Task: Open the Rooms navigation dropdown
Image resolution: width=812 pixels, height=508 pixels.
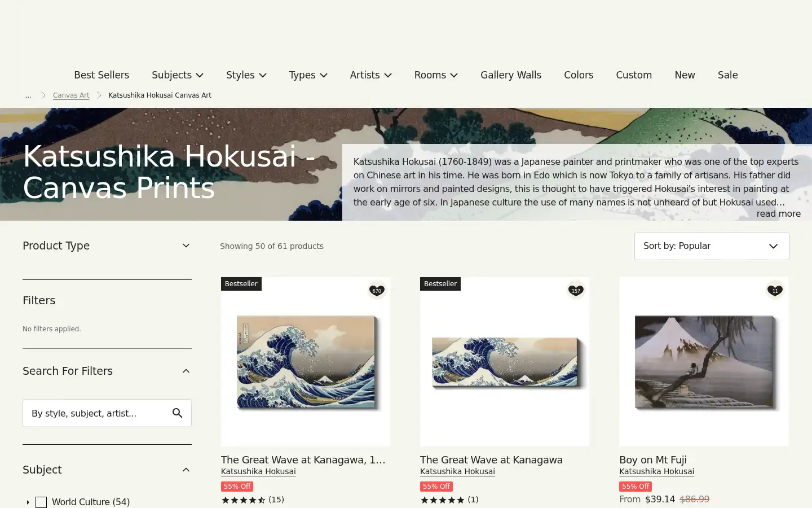Action: 436,75
